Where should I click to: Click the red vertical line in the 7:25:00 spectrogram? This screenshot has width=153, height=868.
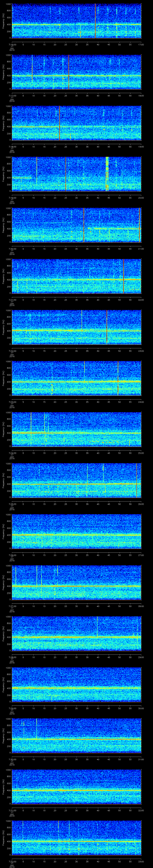[137, 481]
